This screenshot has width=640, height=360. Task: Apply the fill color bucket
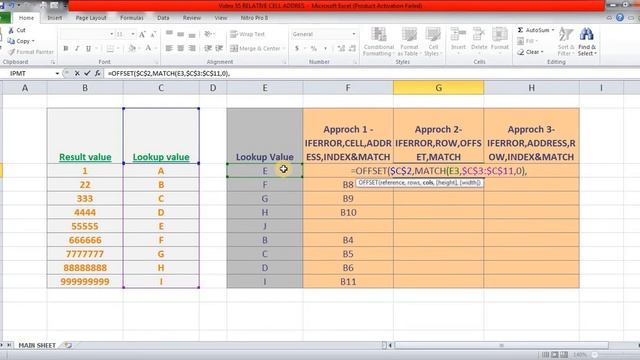pyautogui.click(x=132, y=49)
